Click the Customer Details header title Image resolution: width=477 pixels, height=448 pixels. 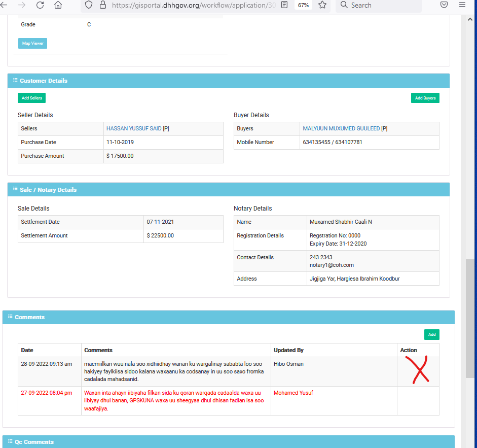(x=44, y=81)
